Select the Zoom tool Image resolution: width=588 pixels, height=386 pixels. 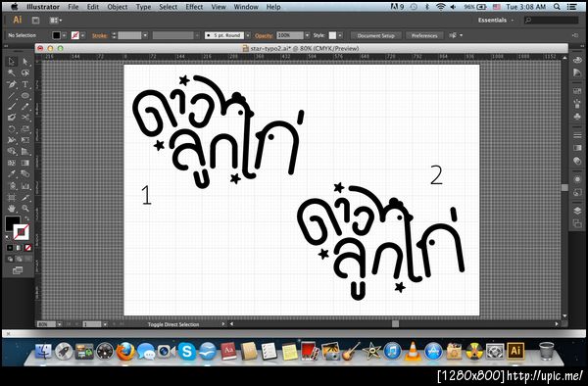25,209
